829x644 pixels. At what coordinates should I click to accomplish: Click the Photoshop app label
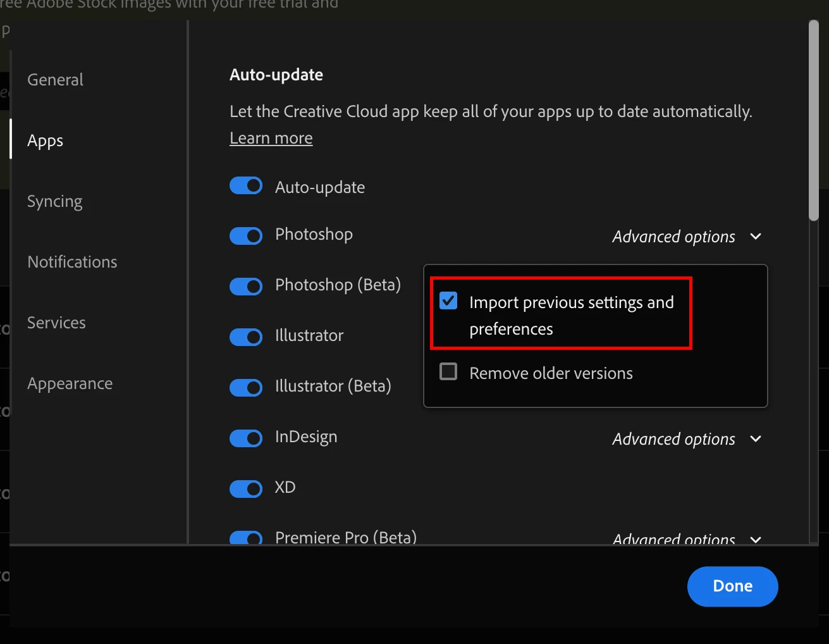pyautogui.click(x=314, y=235)
